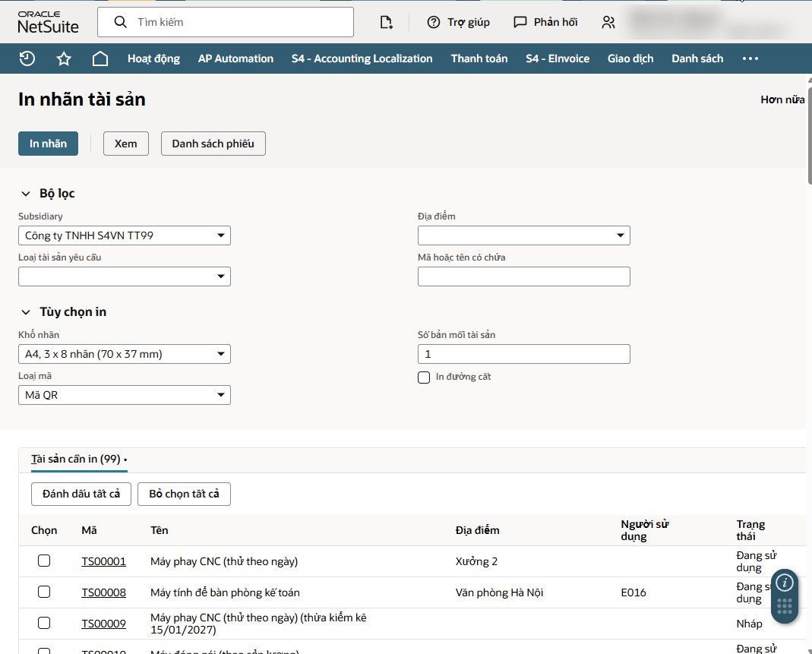
Task: Open the TS00001 asset link
Action: (103, 561)
